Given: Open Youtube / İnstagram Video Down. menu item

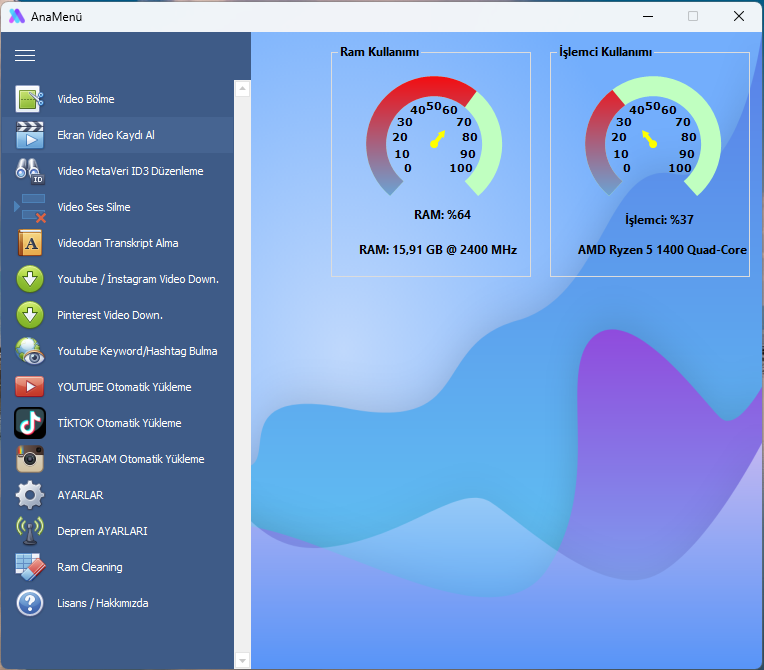Looking at the screenshot, I should pos(137,279).
